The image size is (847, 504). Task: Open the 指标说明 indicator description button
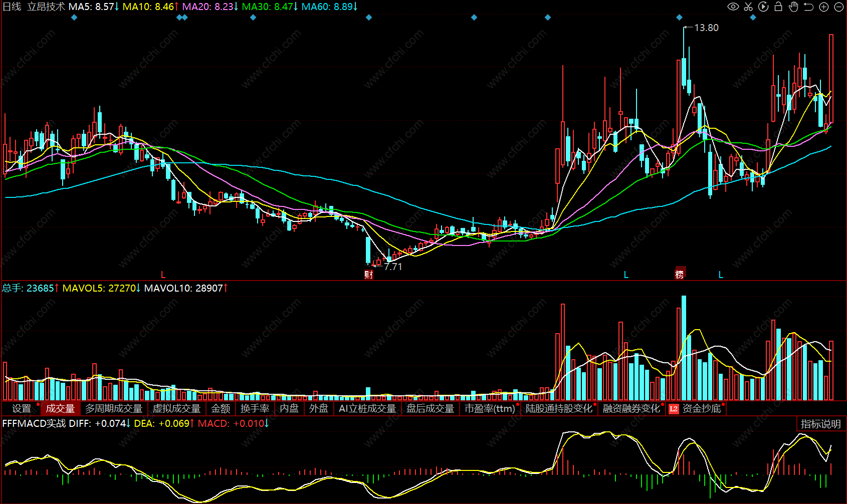[821, 424]
